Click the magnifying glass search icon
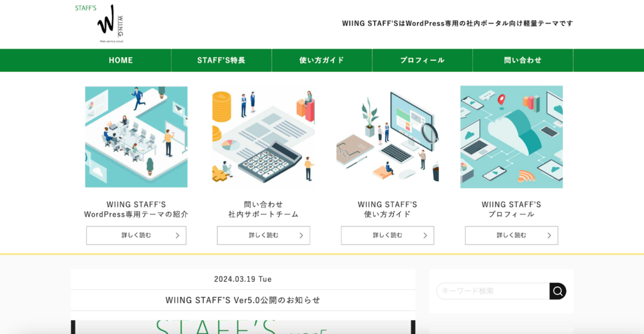The image size is (644, 334). 557,291
